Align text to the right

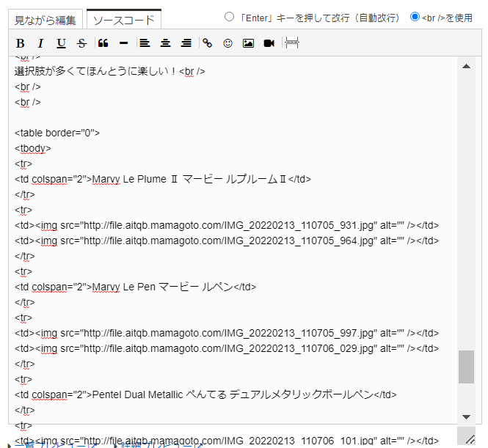click(186, 43)
